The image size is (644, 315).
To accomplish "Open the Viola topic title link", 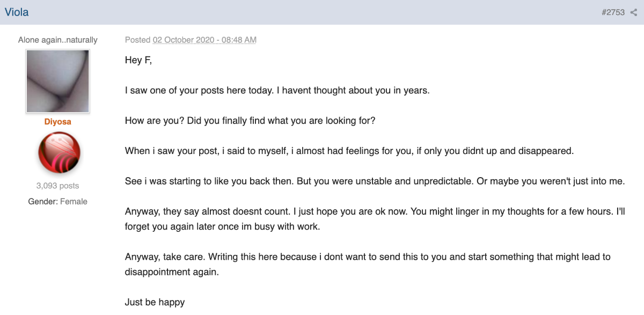I will (18, 12).
